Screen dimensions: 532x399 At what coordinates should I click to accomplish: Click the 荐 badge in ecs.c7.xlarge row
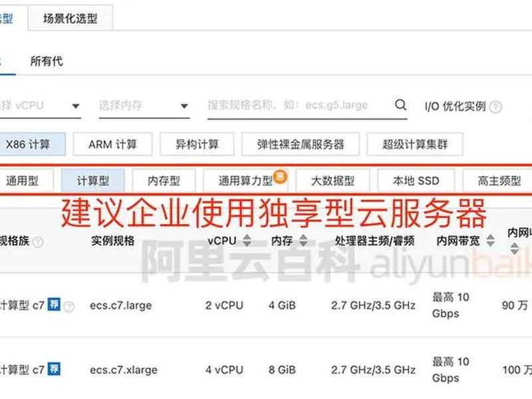pyautogui.click(x=54, y=368)
